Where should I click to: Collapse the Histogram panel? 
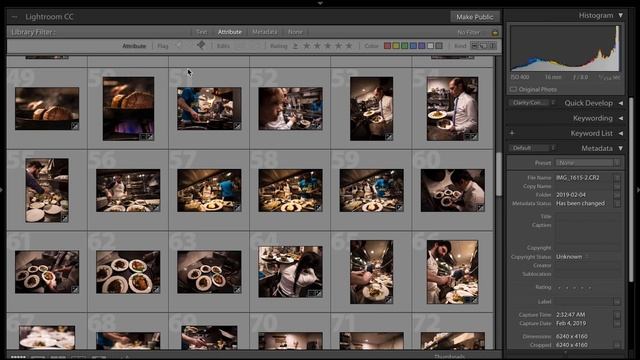coord(620,16)
